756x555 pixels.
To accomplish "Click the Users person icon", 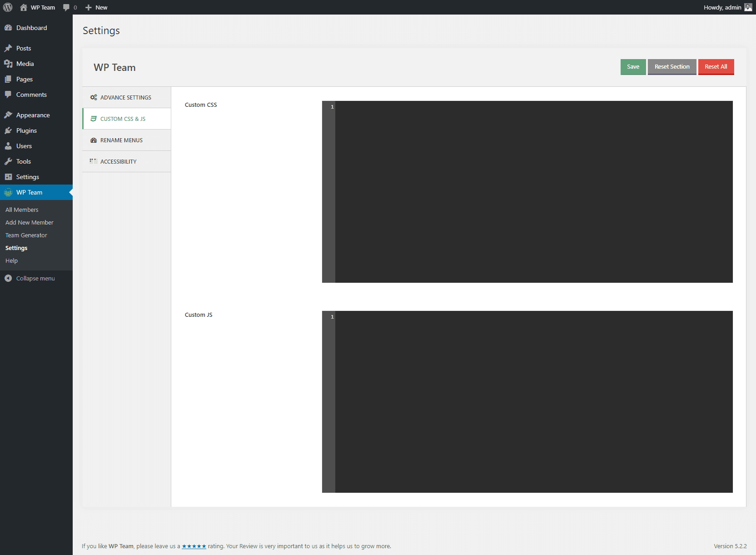I will point(8,146).
